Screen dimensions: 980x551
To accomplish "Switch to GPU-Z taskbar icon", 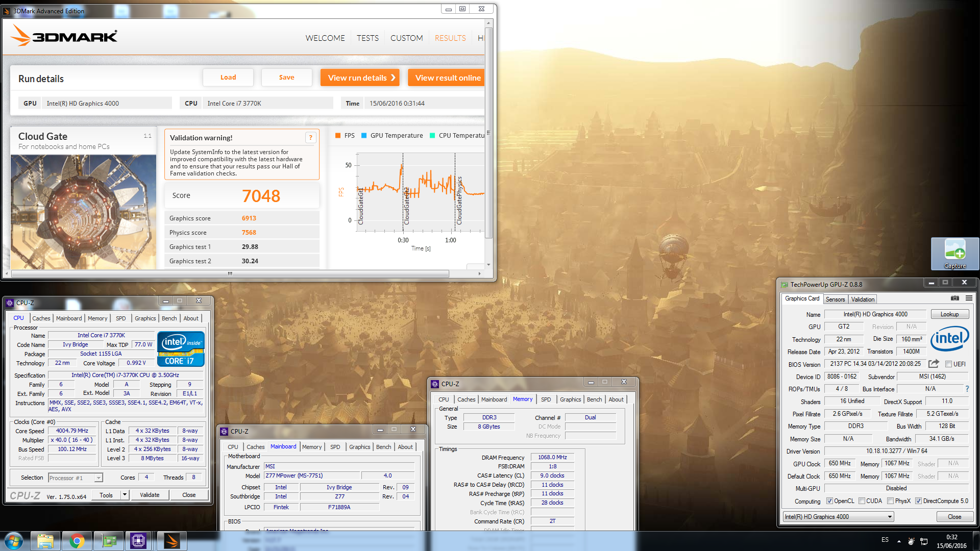I will (109, 541).
